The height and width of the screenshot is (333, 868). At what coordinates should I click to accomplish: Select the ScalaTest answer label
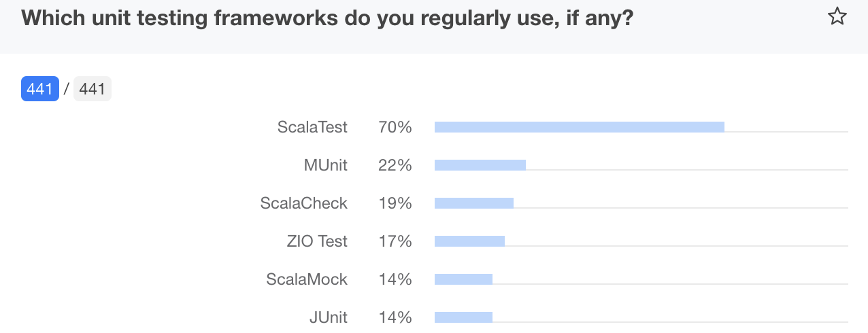tap(312, 127)
